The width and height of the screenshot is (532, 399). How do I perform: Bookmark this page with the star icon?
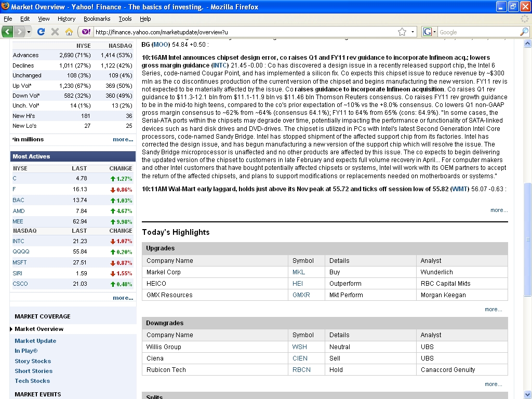402,32
